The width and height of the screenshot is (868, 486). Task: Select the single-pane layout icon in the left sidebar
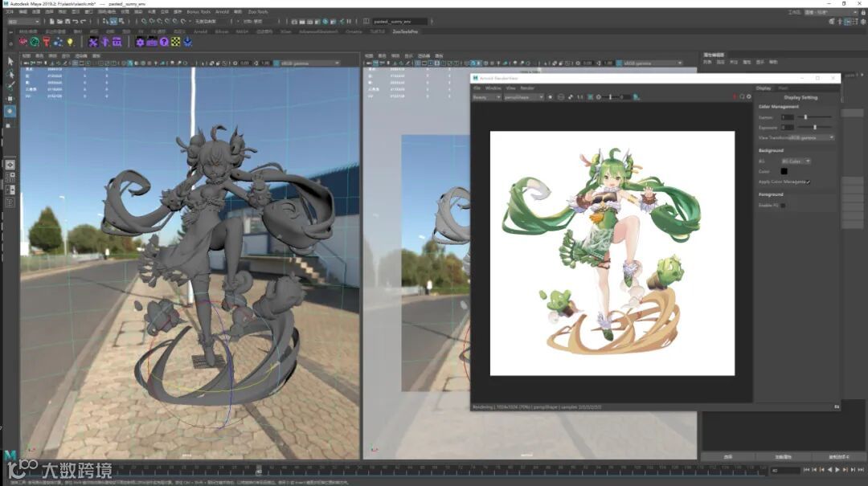click(10, 165)
